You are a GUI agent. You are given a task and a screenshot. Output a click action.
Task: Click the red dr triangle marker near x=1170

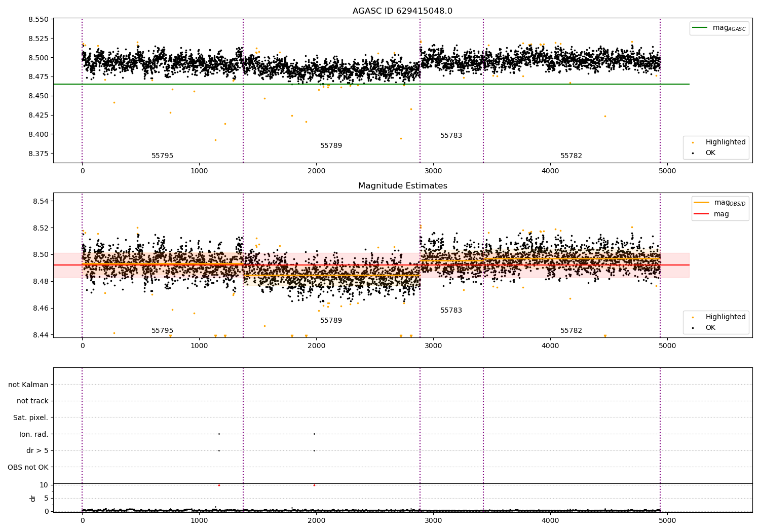click(x=219, y=485)
